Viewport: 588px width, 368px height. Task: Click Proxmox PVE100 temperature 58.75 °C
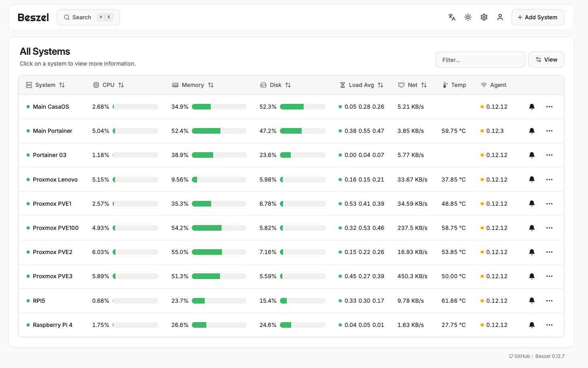click(x=454, y=228)
